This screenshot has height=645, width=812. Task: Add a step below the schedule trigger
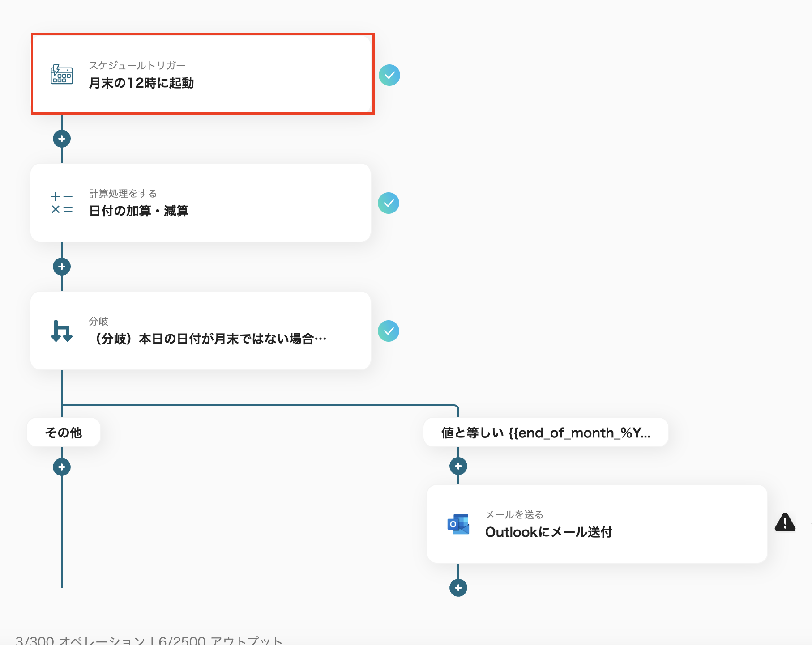[62, 139]
